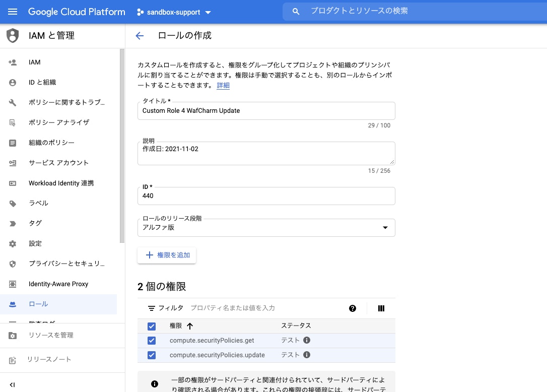Select Identity-Aware Proxy in the sidebar

click(58, 284)
